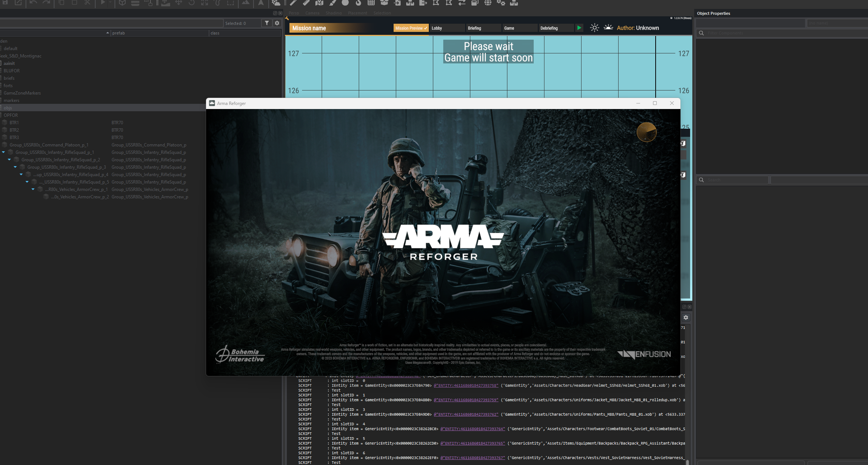The width and height of the screenshot is (868, 465).
Task: Collapse Group_USSR80s_Infantry_RifleSquad_p_3 tree arrow
Action: [15, 167]
